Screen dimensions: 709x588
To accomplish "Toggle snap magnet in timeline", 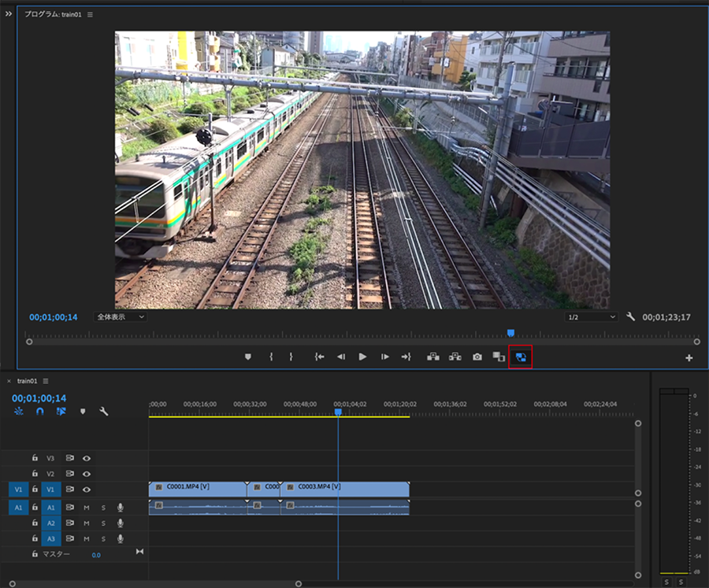I will [40, 412].
